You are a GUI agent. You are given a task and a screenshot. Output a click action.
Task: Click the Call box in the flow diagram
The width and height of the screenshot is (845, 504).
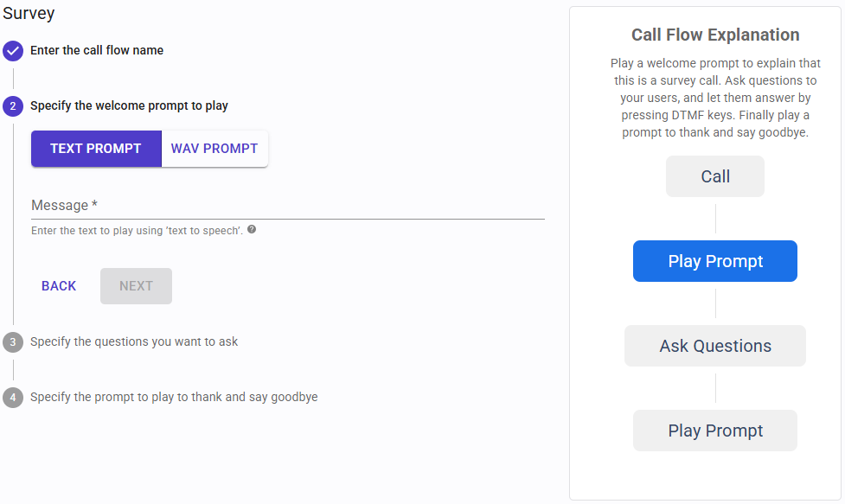pos(715,176)
